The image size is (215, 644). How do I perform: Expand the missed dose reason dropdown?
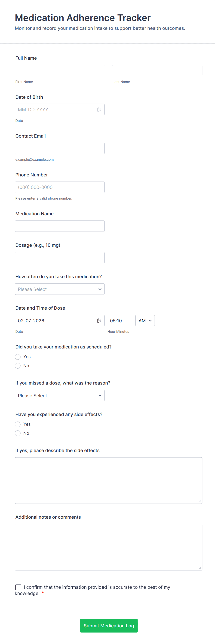[x=59, y=395]
